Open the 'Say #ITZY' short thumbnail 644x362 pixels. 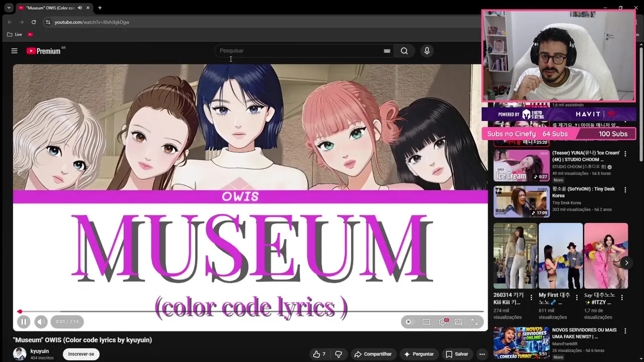pyautogui.click(x=606, y=256)
